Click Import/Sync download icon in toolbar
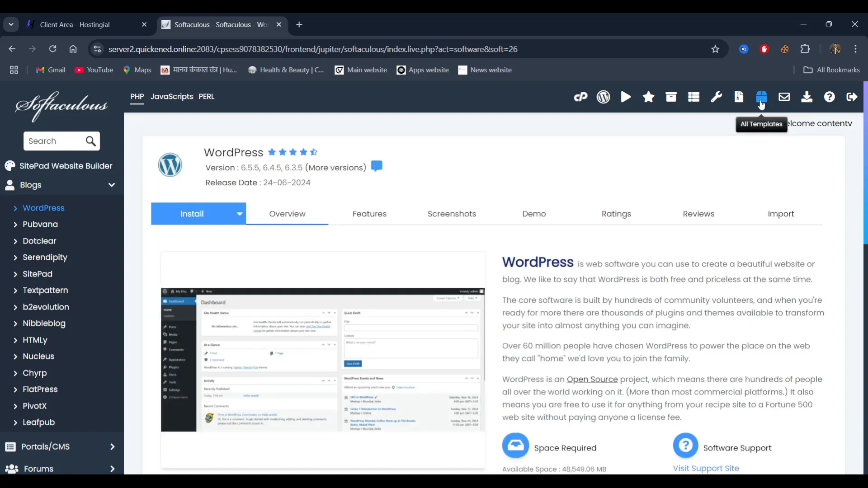 pyautogui.click(x=807, y=97)
